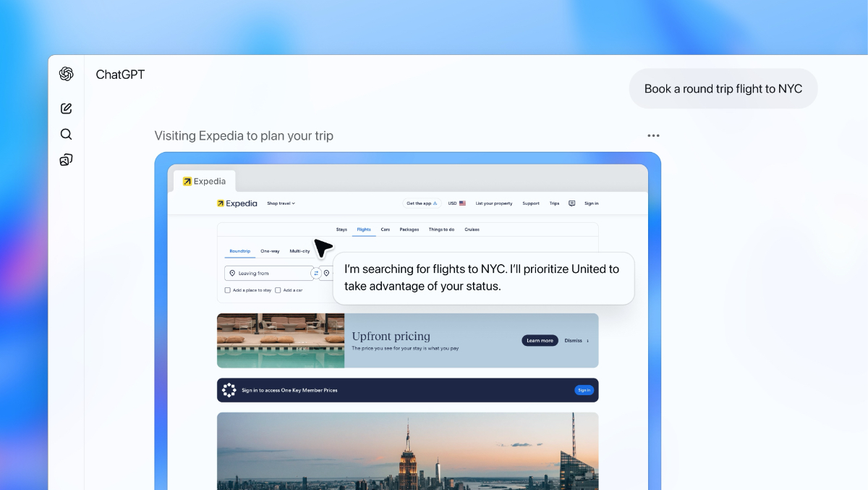This screenshot has height=490, width=868.
Task: Check the 'Add a car' checkbox
Action: 278,290
